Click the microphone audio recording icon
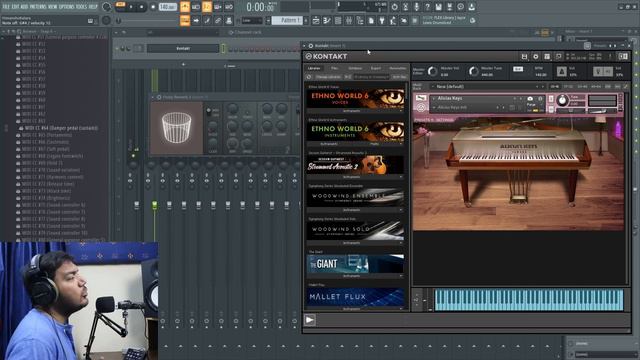This screenshot has height=360, width=640. [x=416, y=7]
